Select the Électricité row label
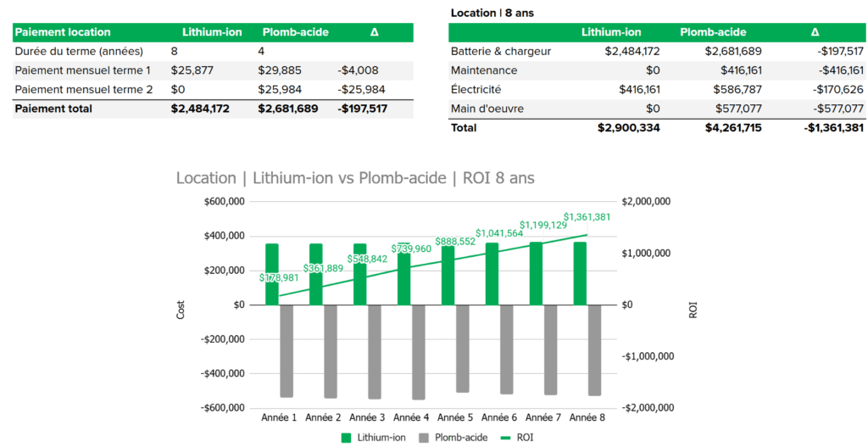The height and width of the screenshot is (447, 868). coord(476,89)
